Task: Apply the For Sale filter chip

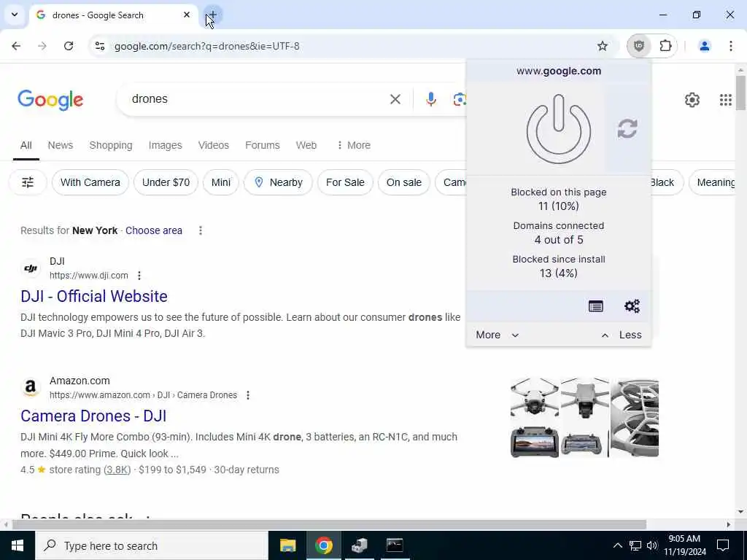Action: 345,182
